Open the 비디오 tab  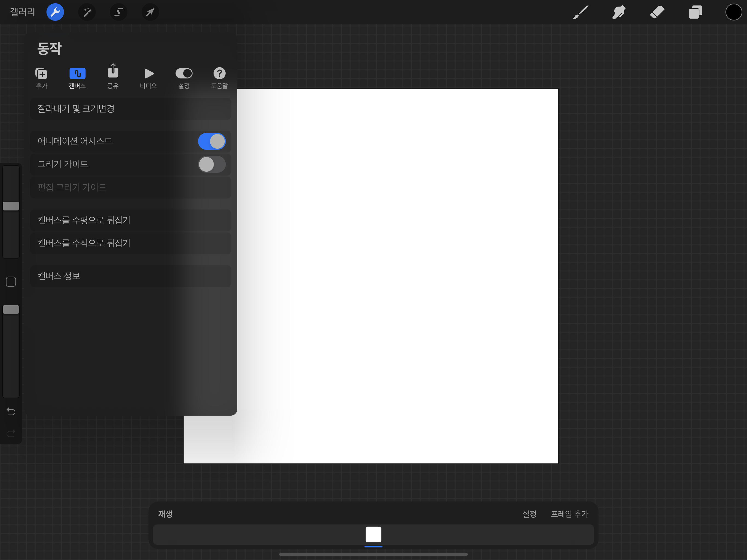pos(148,78)
